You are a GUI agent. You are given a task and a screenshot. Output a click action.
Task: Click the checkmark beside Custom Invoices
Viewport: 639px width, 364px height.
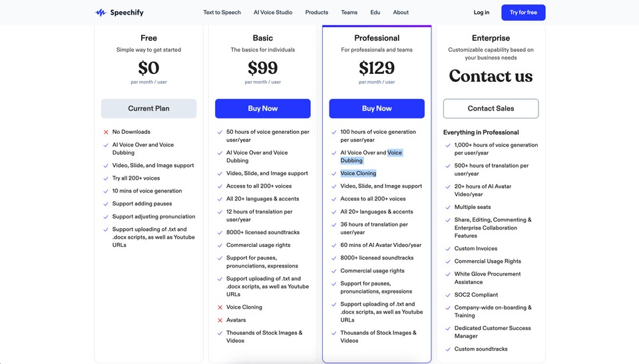pyautogui.click(x=448, y=249)
